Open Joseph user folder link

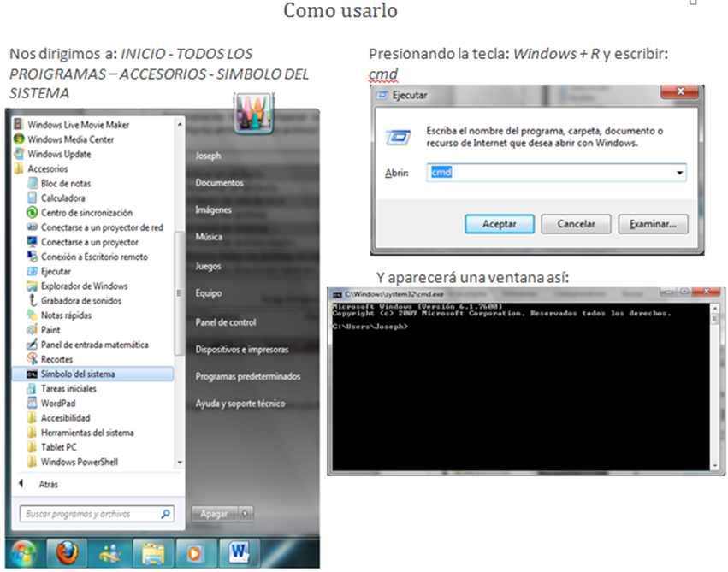coord(208,156)
